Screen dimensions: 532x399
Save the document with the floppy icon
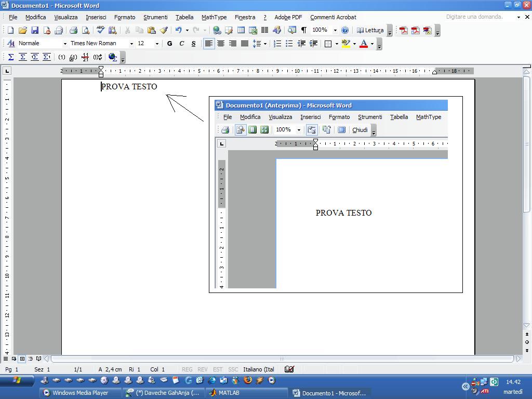click(x=35, y=30)
